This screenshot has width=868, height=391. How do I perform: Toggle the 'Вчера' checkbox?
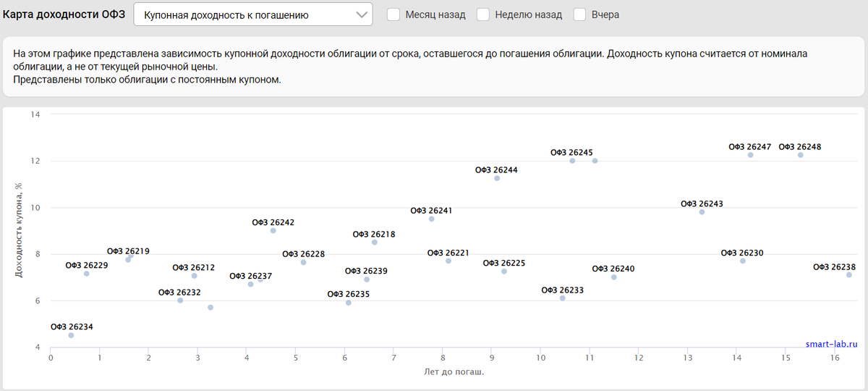click(x=580, y=14)
